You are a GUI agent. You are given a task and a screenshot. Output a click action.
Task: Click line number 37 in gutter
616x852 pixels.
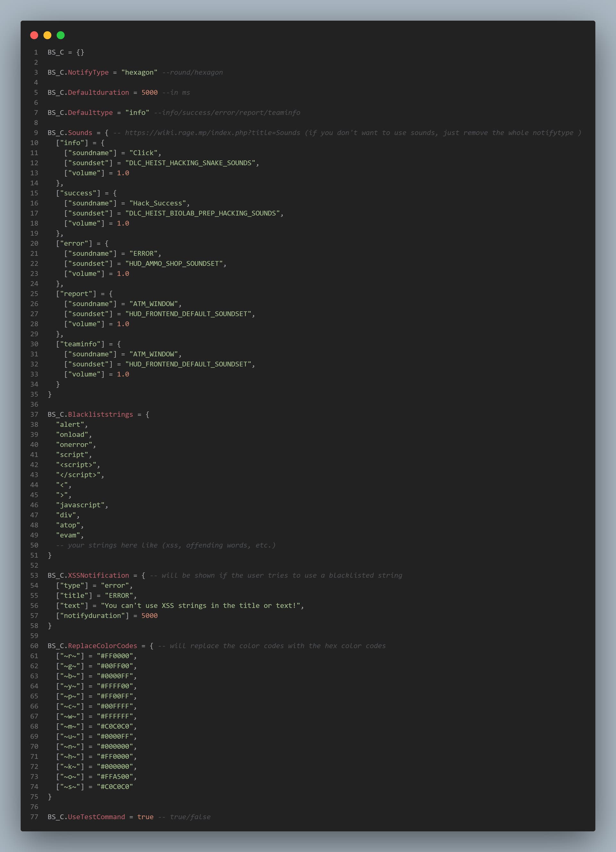[x=34, y=414]
